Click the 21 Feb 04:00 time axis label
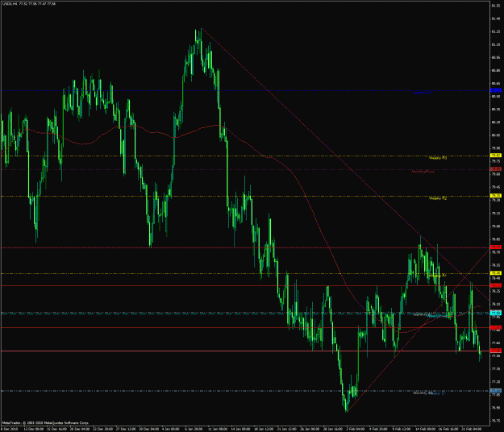 [x=472, y=429]
